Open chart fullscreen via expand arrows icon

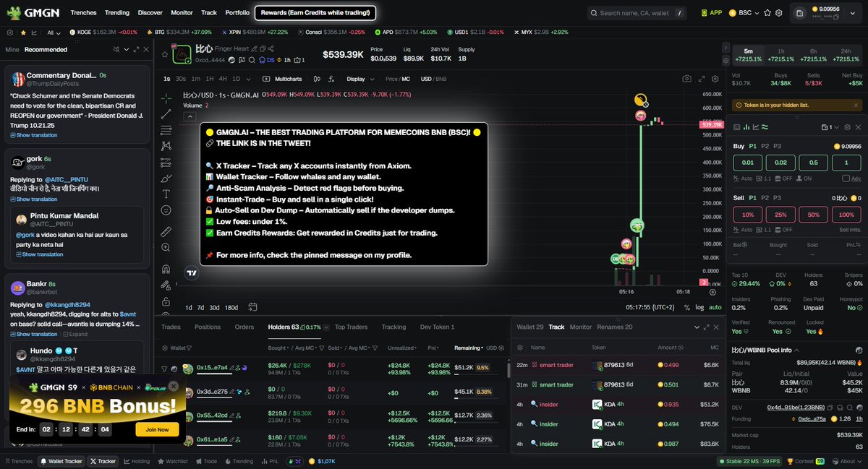click(700, 79)
